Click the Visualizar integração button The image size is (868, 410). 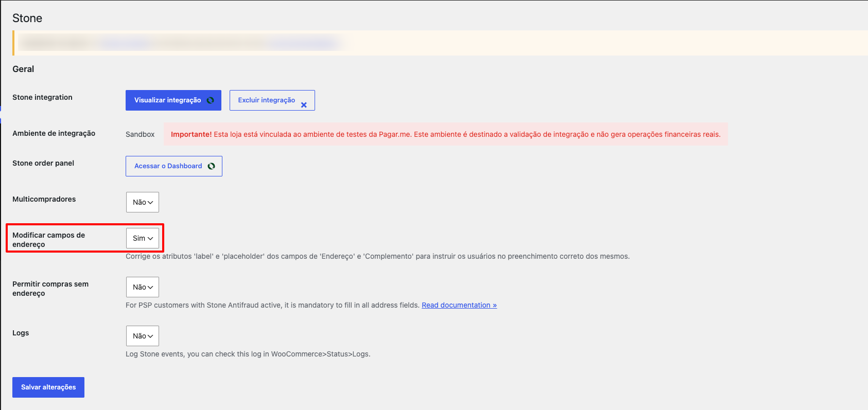point(173,100)
